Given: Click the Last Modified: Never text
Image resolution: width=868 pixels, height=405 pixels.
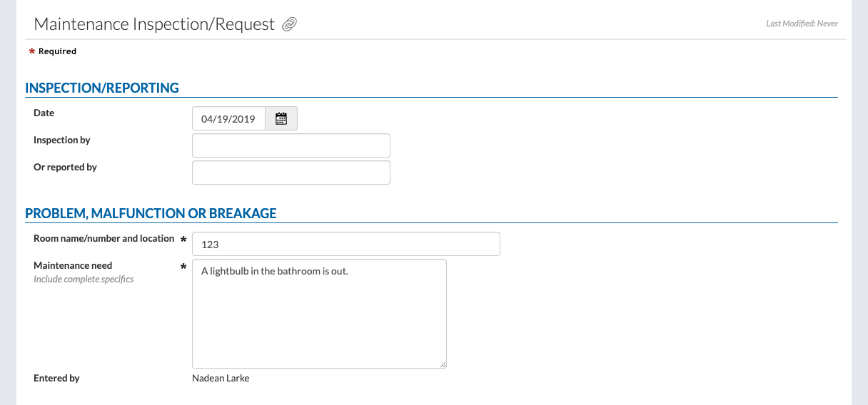Looking at the screenshot, I should (x=802, y=24).
